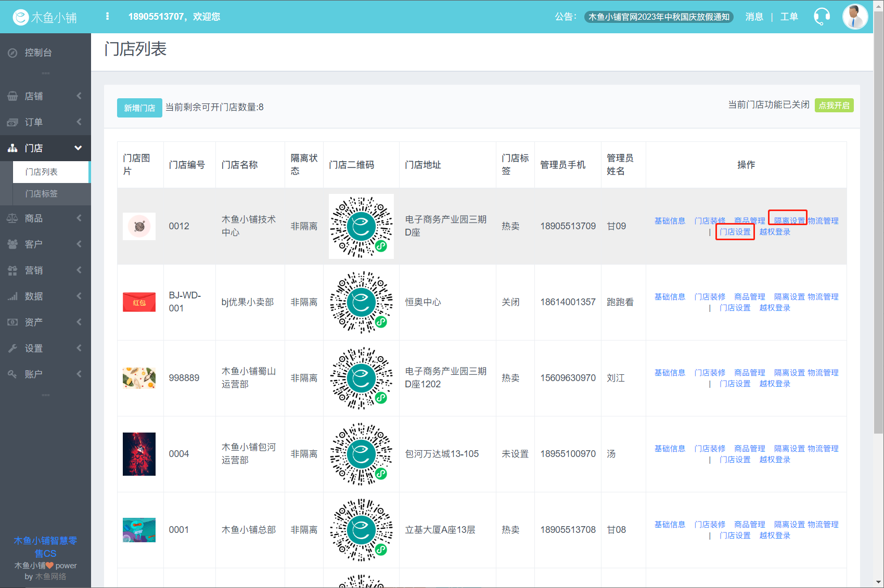Expand the 客户 menu chevron
Image resolution: width=884 pixels, height=588 pixels.
[x=79, y=244]
